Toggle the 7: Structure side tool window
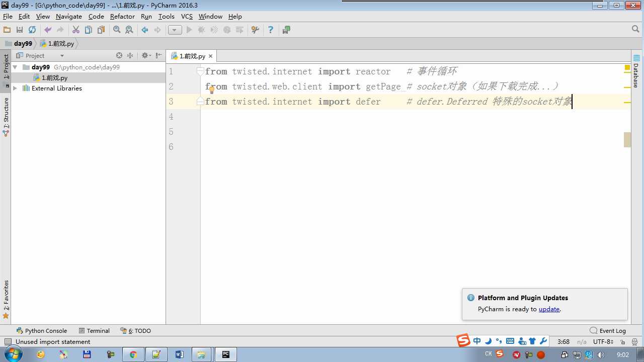The image size is (644, 362). pos(6,118)
